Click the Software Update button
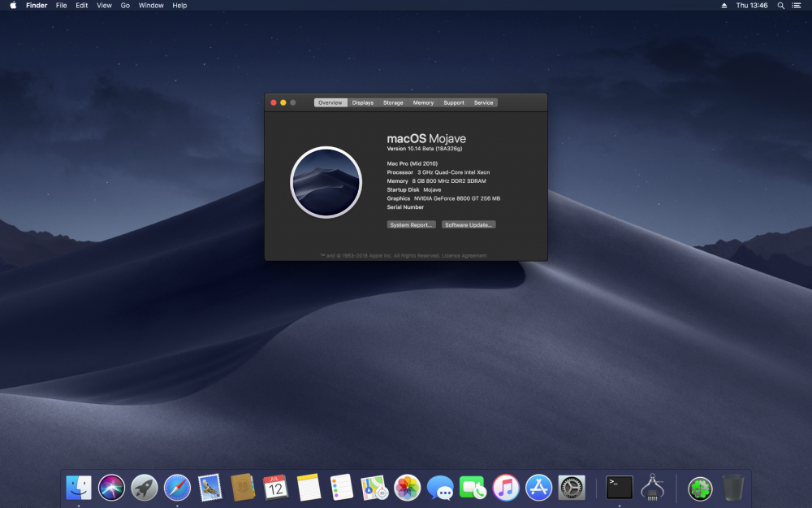This screenshot has width=812, height=508. tap(469, 224)
